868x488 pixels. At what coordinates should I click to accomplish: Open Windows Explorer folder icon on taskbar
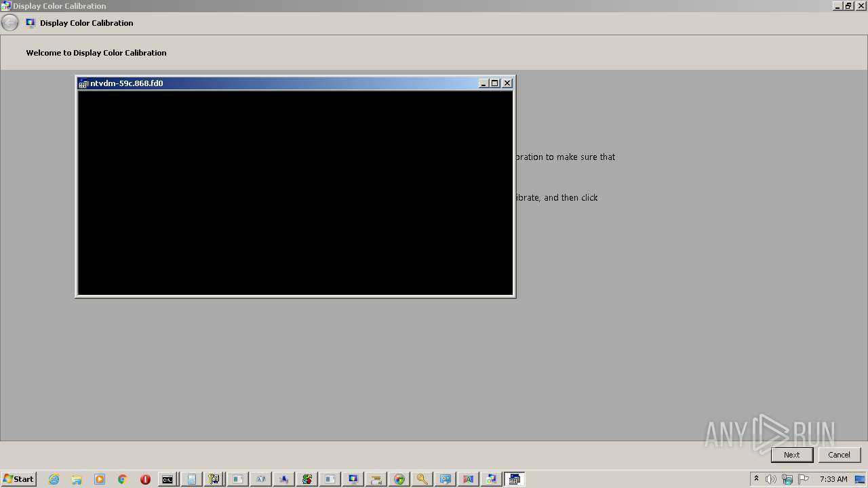click(77, 479)
